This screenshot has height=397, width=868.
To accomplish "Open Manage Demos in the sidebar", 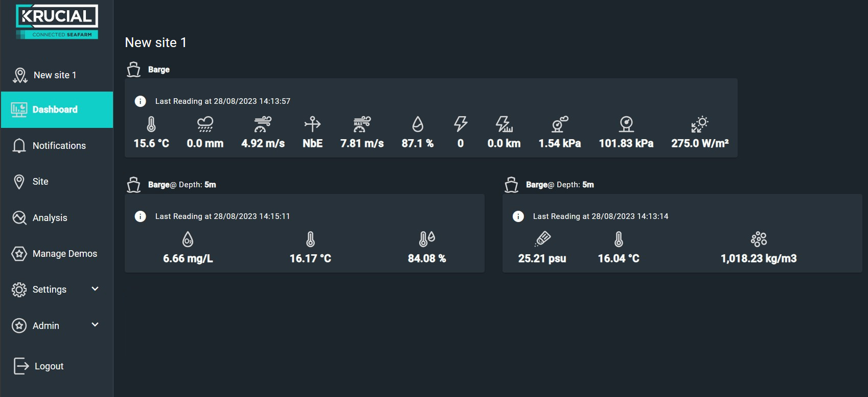I will tap(57, 253).
